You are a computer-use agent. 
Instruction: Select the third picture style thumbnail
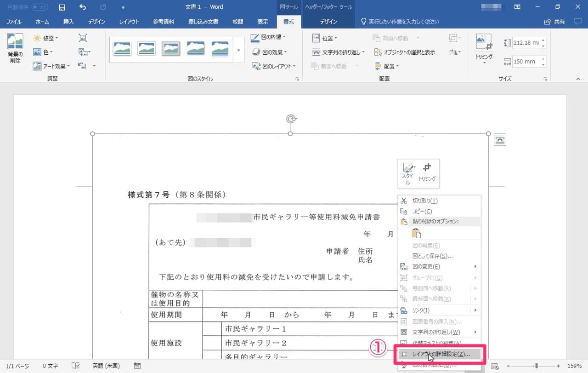pyautogui.click(x=171, y=48)
